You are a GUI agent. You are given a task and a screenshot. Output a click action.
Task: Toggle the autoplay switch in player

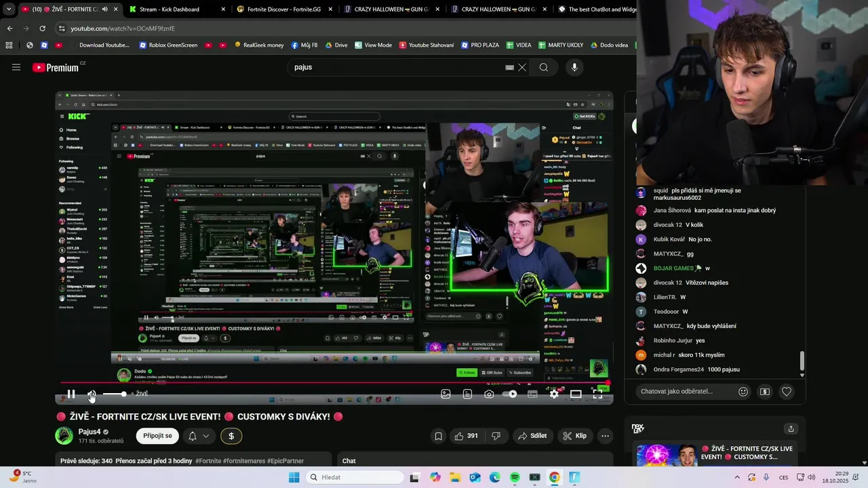click(510, 394)
